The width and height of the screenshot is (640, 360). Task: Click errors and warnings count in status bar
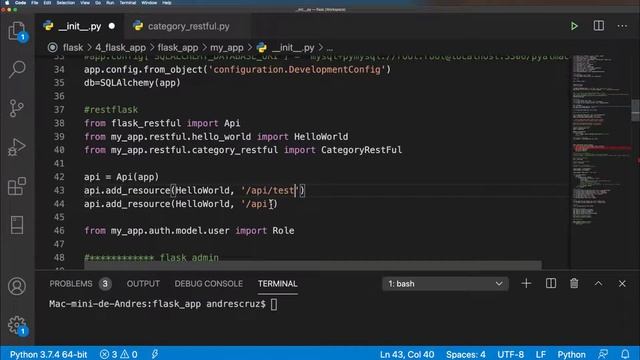point(119,354)
